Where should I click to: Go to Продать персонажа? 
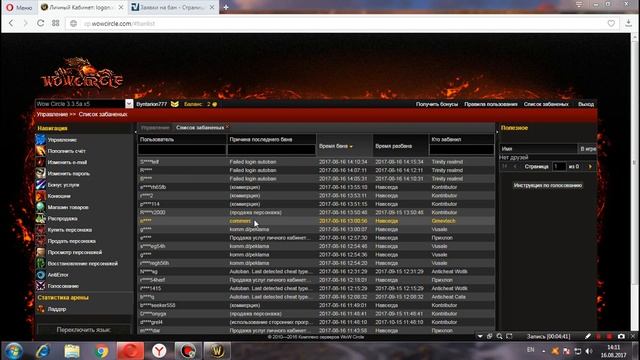[x=71, y=241]
